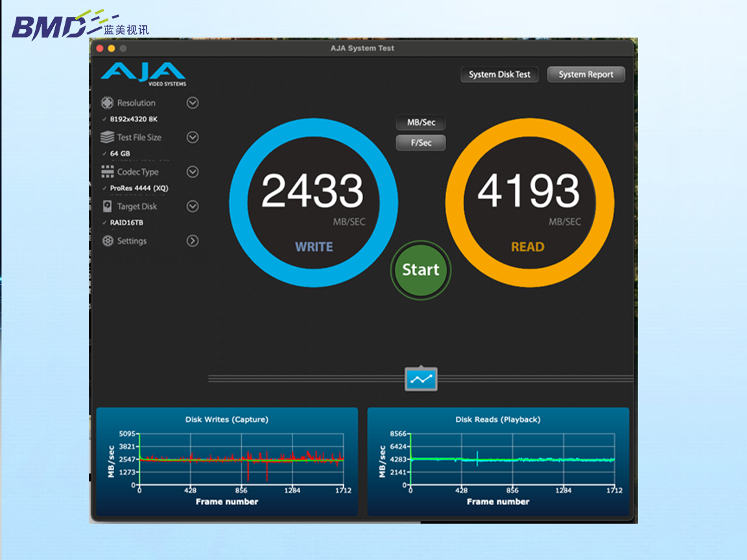The width and height of the screenshot is (747, 560).
Task: Select the 64 GB file size value
Action: tap(120, 154)
